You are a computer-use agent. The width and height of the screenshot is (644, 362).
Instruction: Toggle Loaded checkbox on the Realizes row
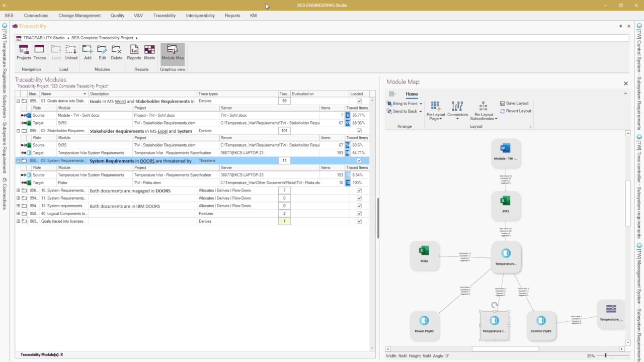pyautogui.click(x=359, y=213)
